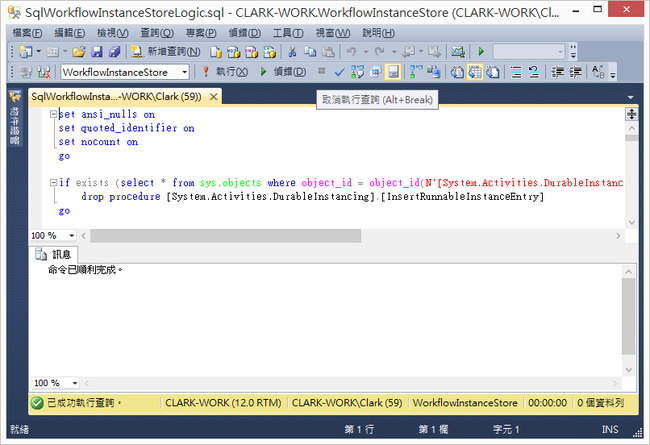Open the 查詢(Q) menu
Image resolution: width=650 pixels, height=445 pixels.
click(x=157, y=33)
